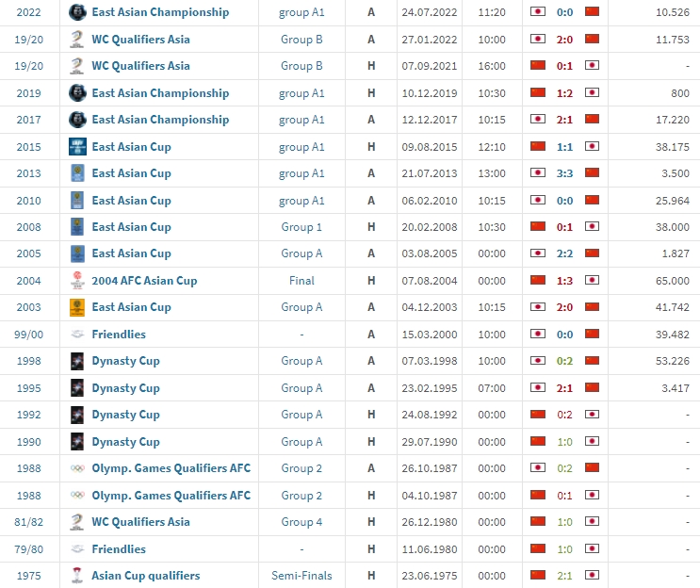This screenshot has width=700, height=588.
Task: Open the 1:3 score of the 2004 final
Action: click(x=564, y=281)
